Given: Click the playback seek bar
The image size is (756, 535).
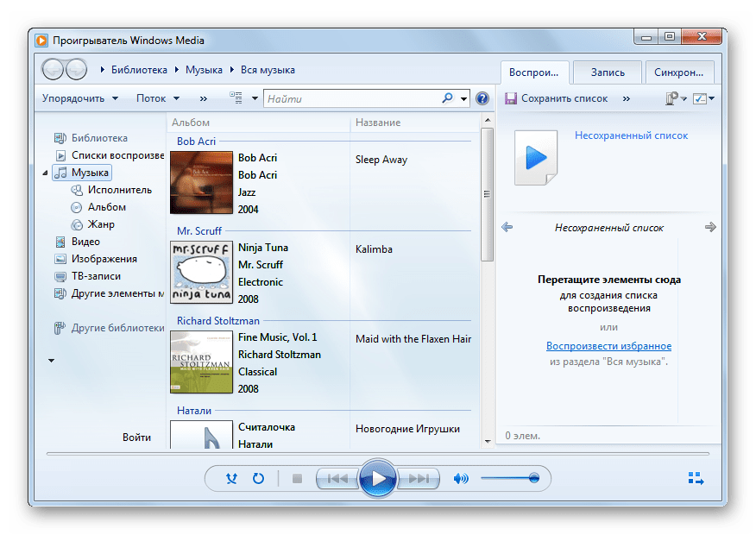Looking at the screenshot, I should coord(378,454).
